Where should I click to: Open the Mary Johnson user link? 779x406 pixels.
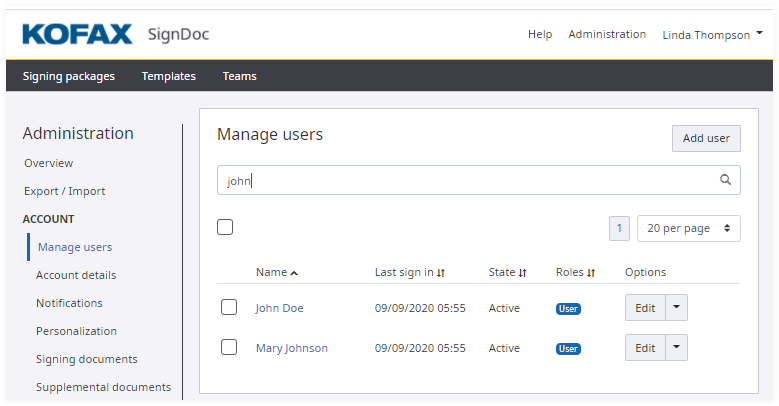291,348
